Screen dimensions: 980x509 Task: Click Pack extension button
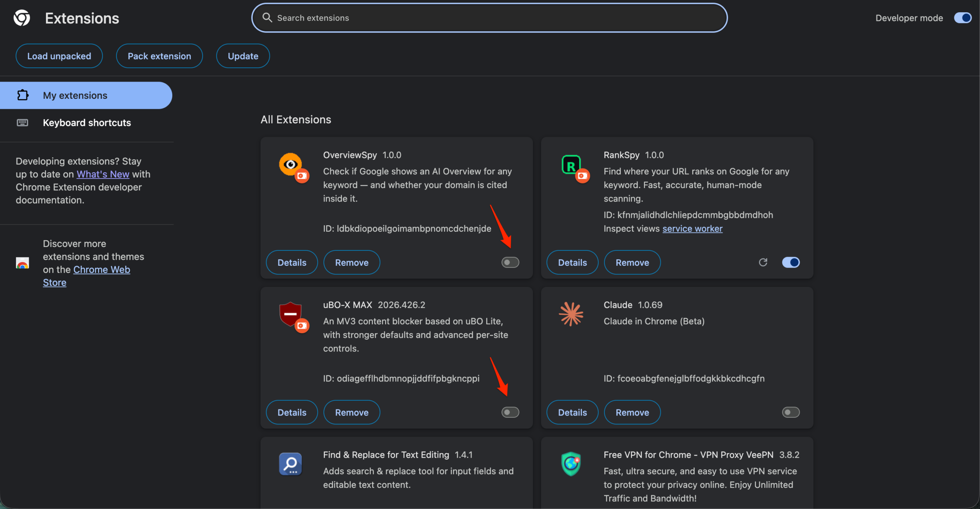159,56
